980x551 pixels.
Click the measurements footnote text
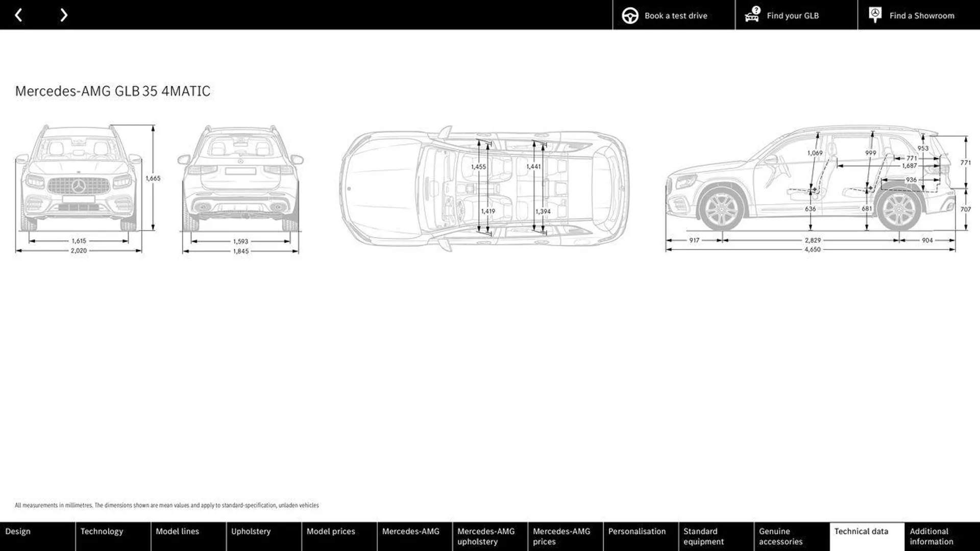click(x=167, y=505)
